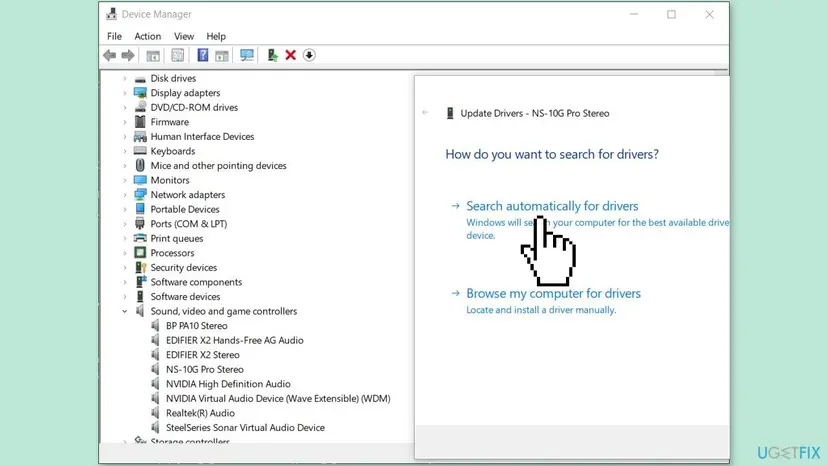
Task: Maximize the Device Manager window
Action: tap(671, 14)
